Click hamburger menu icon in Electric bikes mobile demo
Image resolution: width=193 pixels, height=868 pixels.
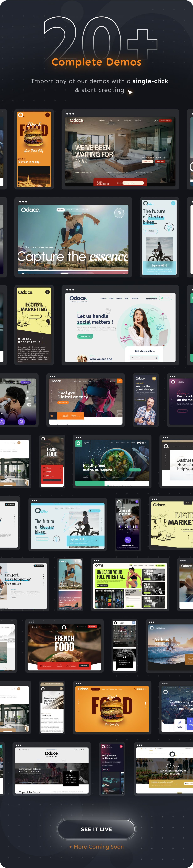[x=173, y=203]
